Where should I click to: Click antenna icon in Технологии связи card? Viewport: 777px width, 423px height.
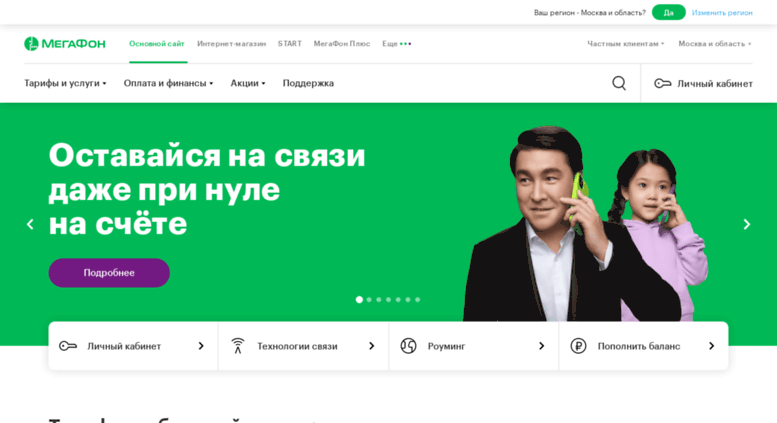tap(238, 346)
